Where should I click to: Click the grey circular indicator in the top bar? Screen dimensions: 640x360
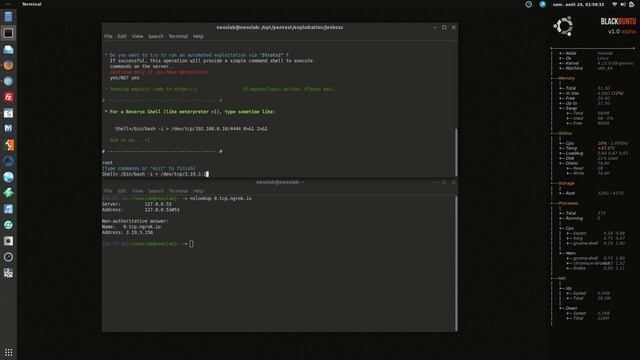529,4
